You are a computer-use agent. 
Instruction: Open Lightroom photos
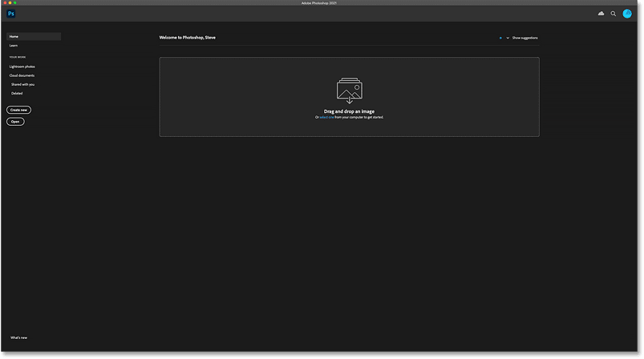pyautogui.click(x=22, y=67)
